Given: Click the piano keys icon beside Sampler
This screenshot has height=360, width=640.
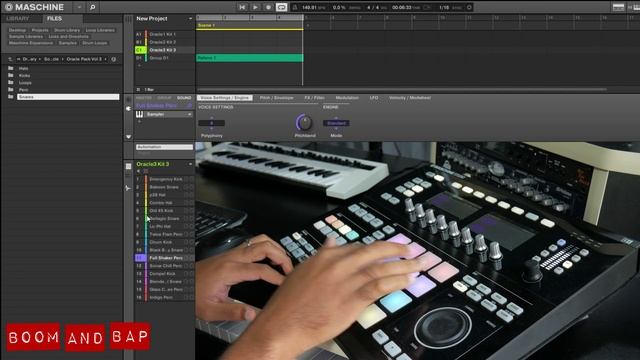Looking at the screenshot, I should click(x=140, y=115).
